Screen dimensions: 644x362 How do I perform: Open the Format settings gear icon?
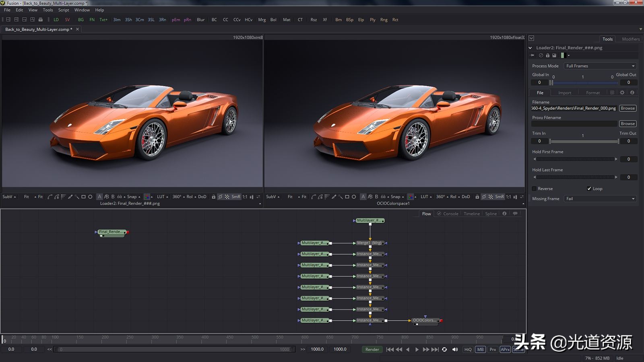(x=622, y=92)
